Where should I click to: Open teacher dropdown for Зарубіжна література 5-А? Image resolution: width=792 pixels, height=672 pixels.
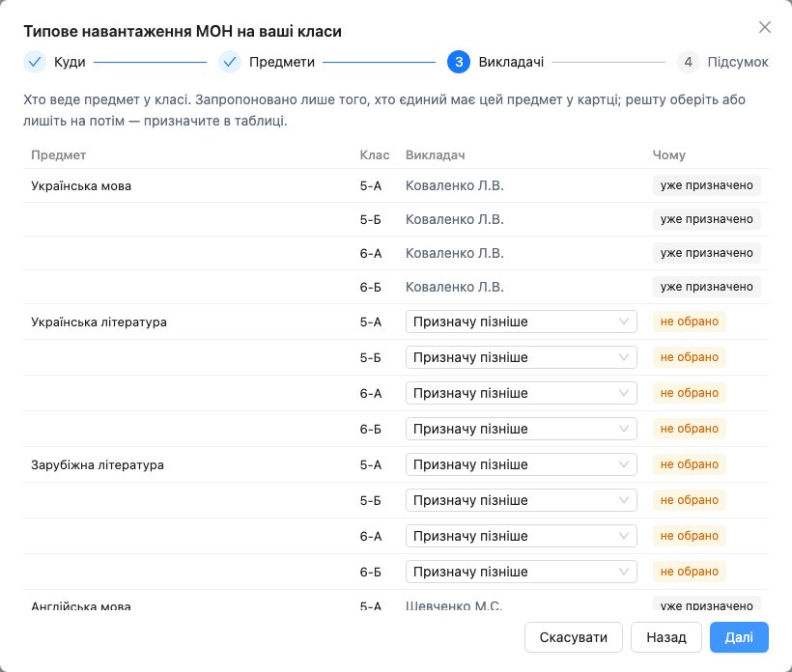[x=522, y=464]
